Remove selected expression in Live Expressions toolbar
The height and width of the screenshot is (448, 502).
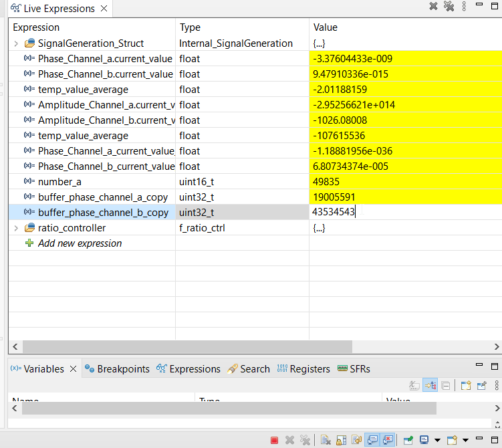433,6
